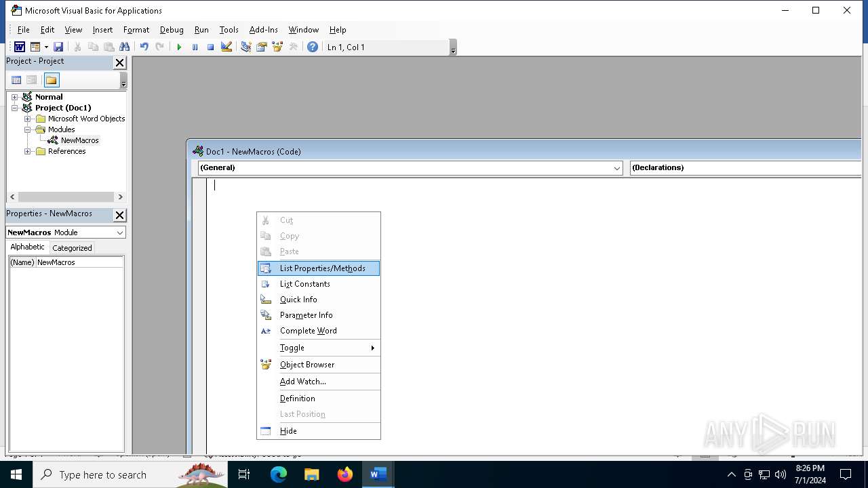Open Toggle submenu in context menu
This screenshot has height=488, width=868.
(x=319, y=348)
